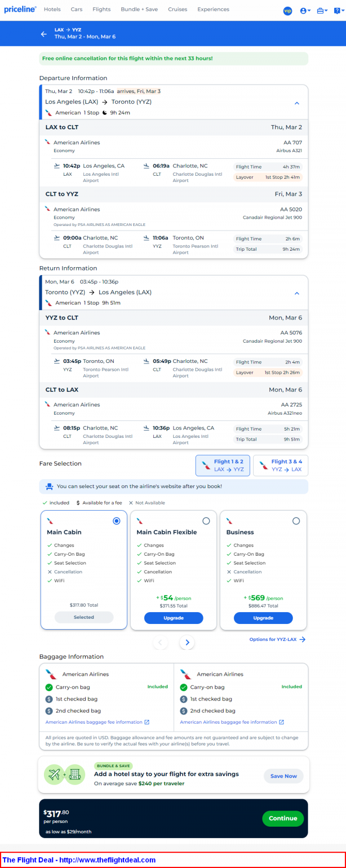Screen dimensions: 346x868
Task: Collapse the return flight details
Action: pos(297,293)
